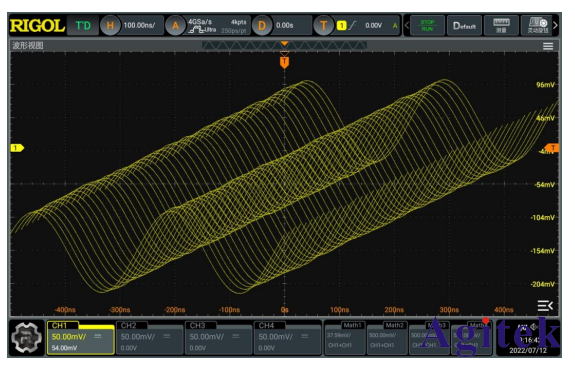Open gear function navigation menu
The width and height of the screenshot is (575, 365).
(x=26, y=338)
